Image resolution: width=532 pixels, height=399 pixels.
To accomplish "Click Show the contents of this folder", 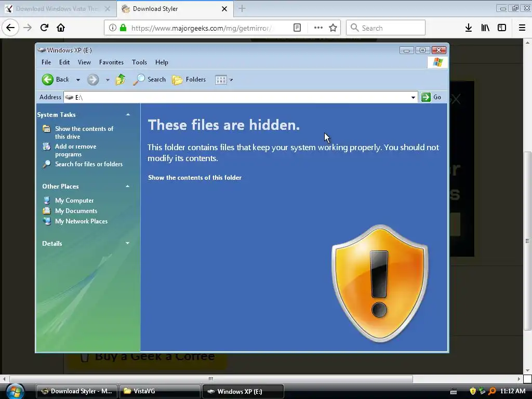I will tap(195, 178).
